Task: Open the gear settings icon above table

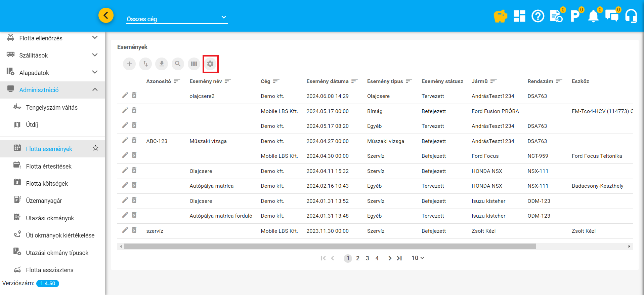Action: [x=210, y=64]
